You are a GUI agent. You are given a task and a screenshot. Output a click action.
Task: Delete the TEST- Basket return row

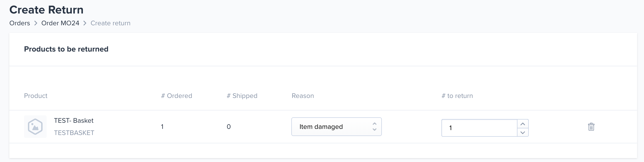(x=591, y=127)
